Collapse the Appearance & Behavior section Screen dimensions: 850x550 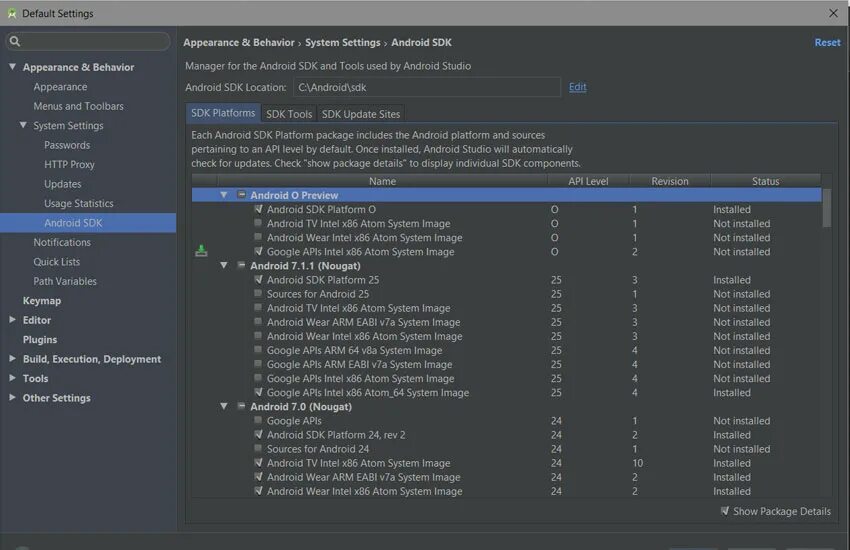12,67
